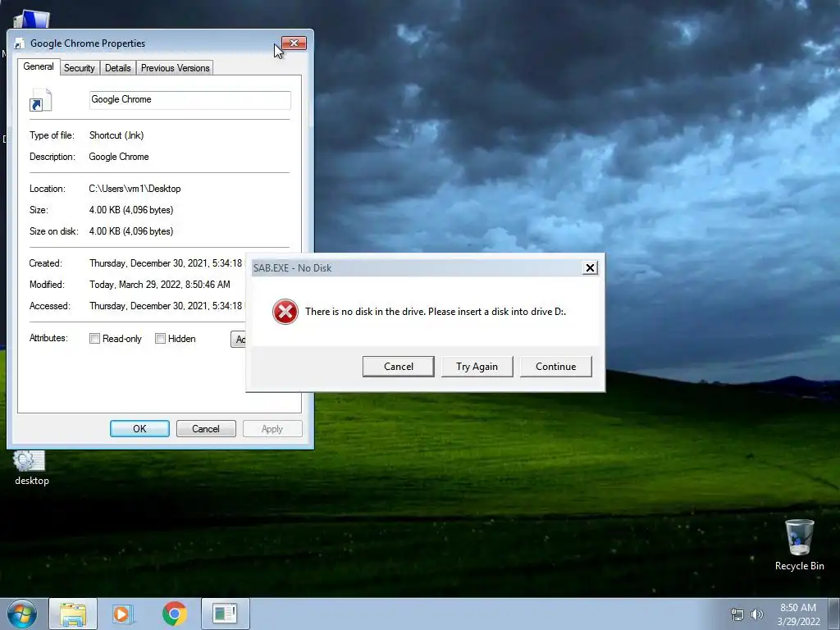Switch to the Security tab
The width and height of the screenshot is (840, 630).
tap(80, 68)
